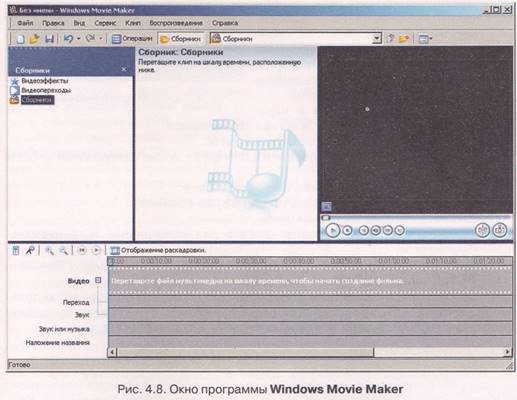Click the Готово status bar text
The image size is (517, 400).
click(19, 365)
